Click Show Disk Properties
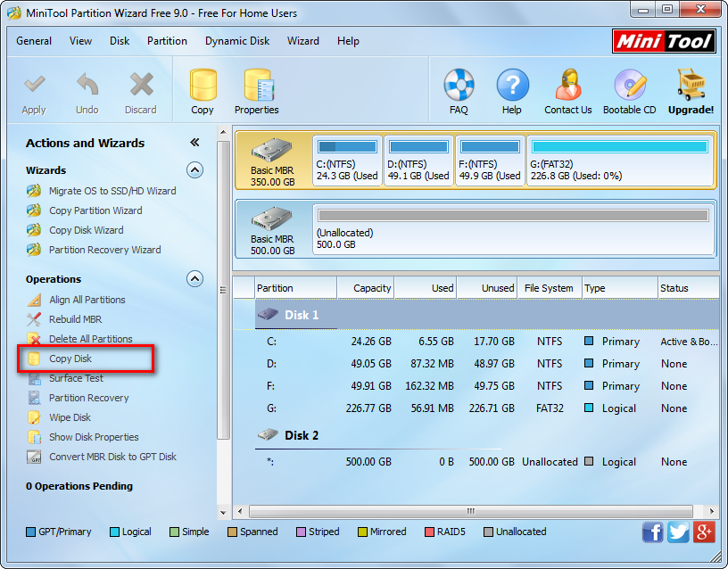 coord(94,437)
